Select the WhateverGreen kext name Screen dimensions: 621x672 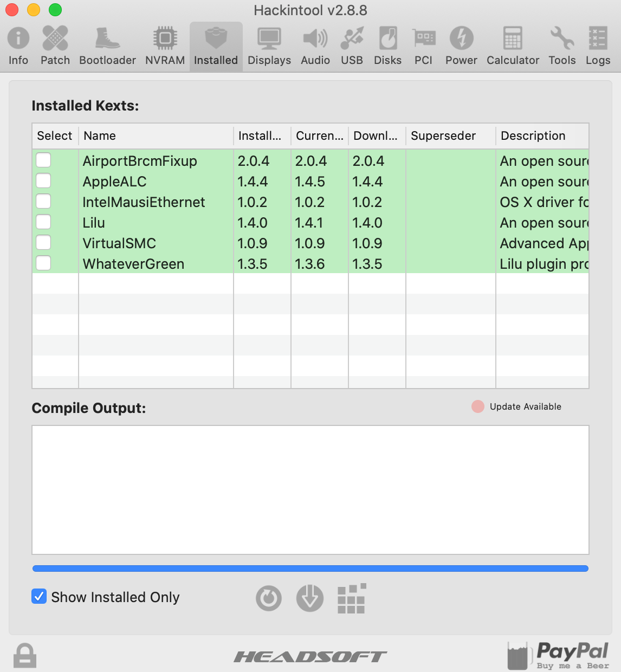click(x=133, y=264)
